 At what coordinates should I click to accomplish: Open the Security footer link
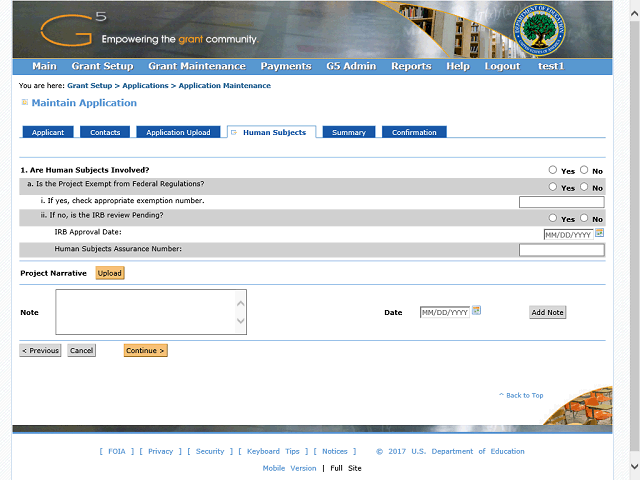pos(210,451)
